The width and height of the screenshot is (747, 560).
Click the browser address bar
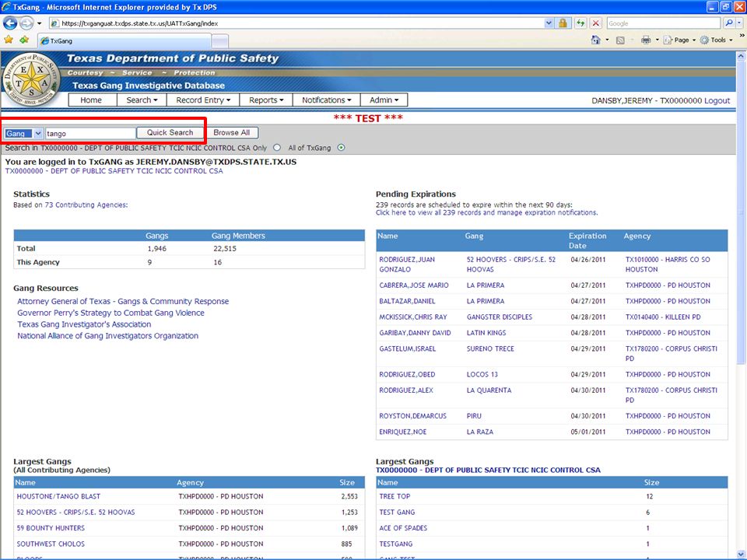click(296, 23)
